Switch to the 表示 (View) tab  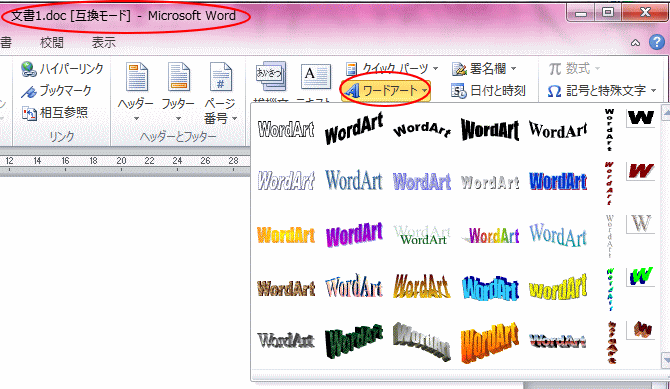pos(103,42)
